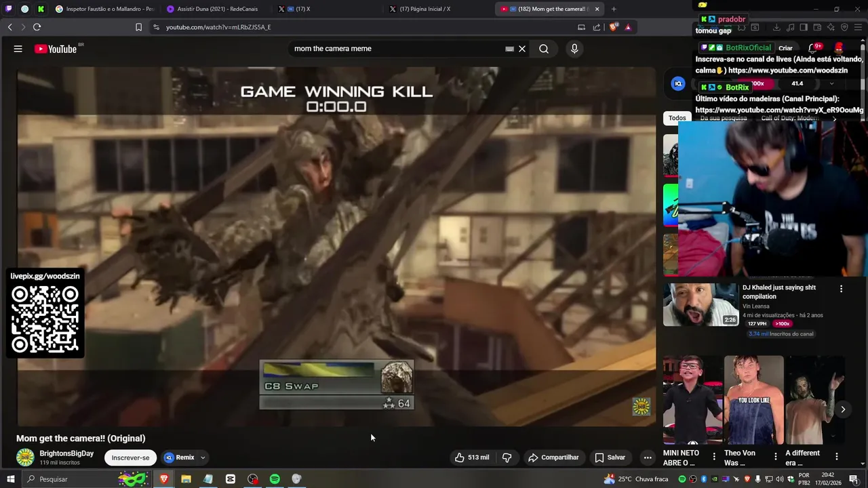Open options for 'MINI NETO ABRE O' short
The image size is (868, 488).
click(x=714, y=457)
